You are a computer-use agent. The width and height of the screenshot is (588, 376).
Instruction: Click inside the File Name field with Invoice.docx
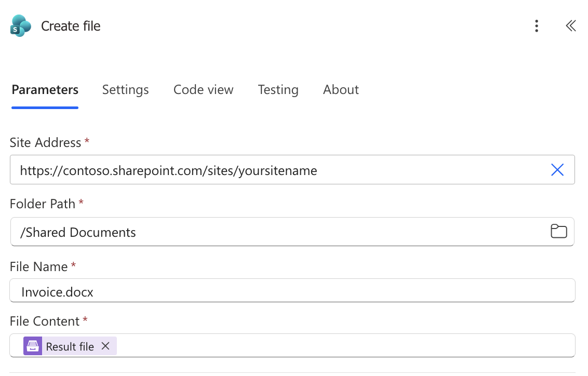point(208,292)
